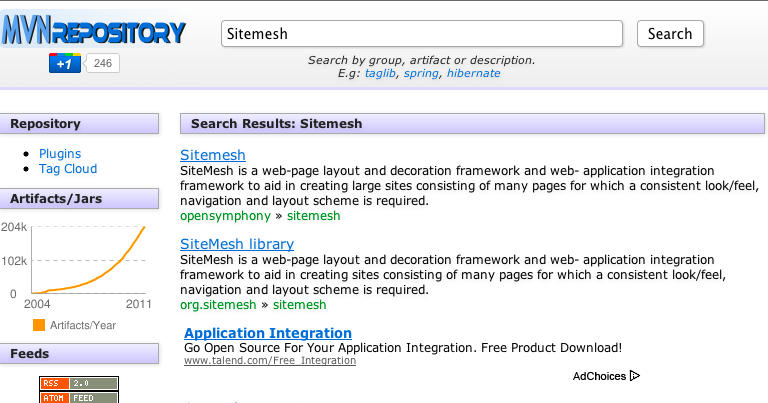Click the org.sitemesh group link

click(218, 305)
